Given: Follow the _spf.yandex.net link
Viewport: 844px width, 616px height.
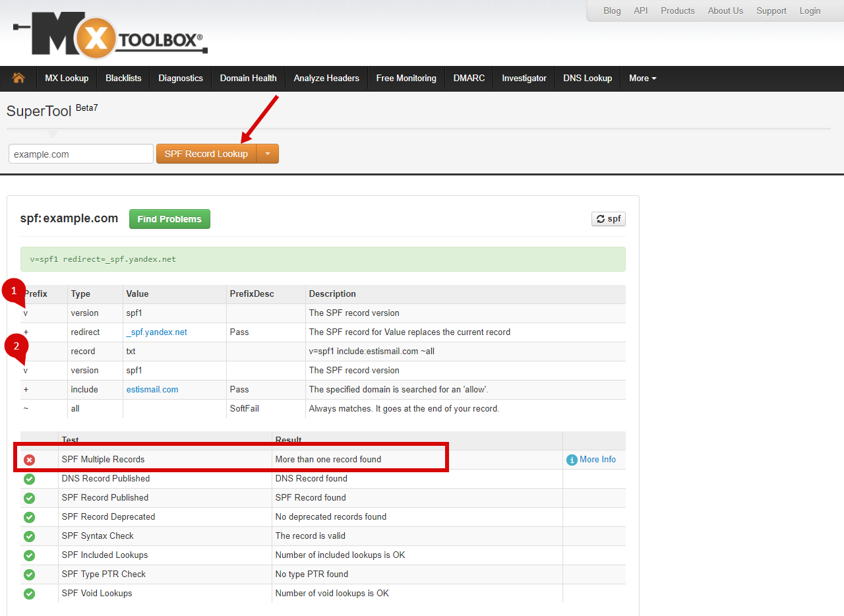Looking at the screenshot, I should tap(157, 332).
